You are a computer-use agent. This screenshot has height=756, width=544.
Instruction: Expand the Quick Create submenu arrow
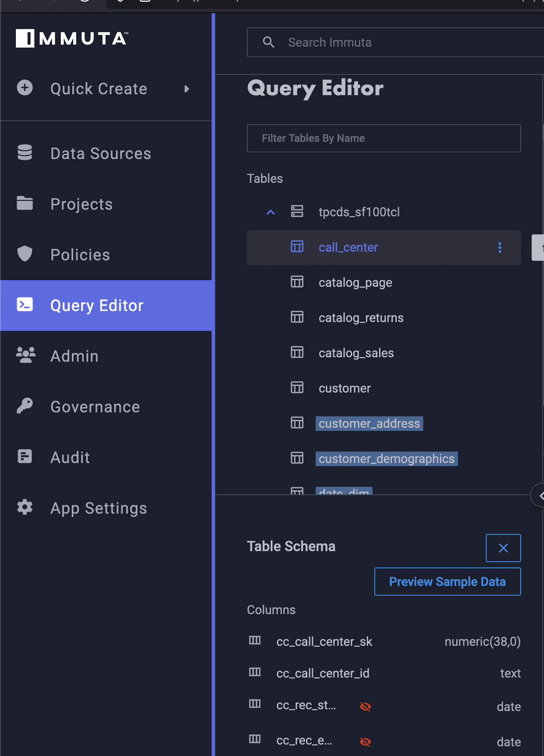tap(187, 89)
